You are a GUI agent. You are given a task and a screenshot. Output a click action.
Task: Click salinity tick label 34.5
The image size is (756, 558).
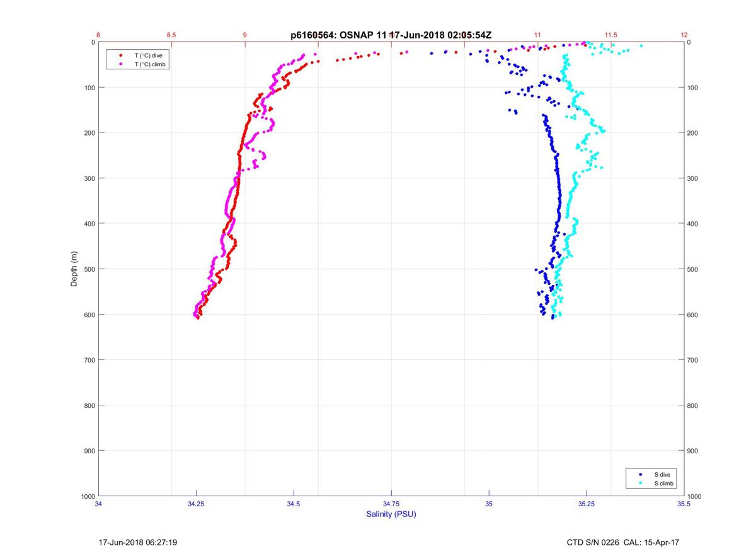pyautogui.click(x=294, y=504)
